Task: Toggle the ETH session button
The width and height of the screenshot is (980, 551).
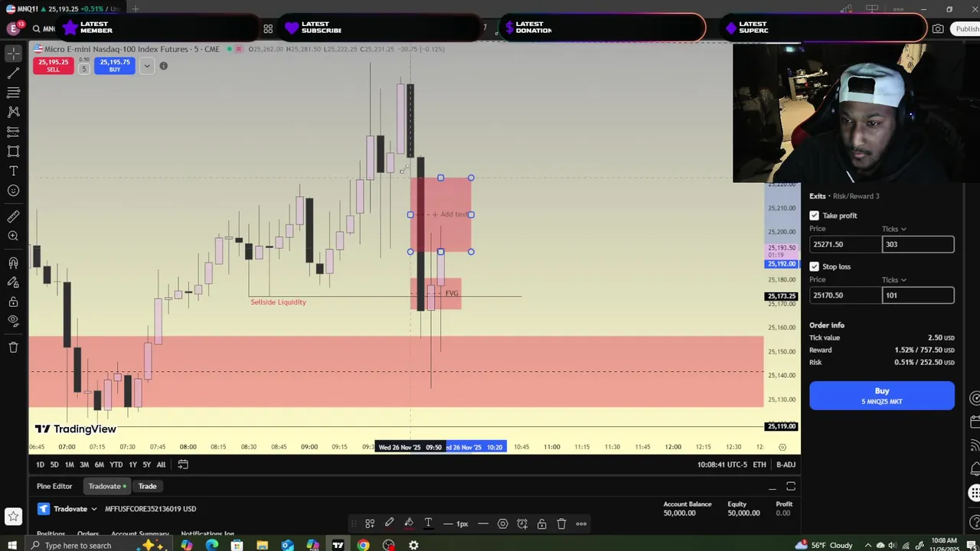Action: (x=759, y=465)
